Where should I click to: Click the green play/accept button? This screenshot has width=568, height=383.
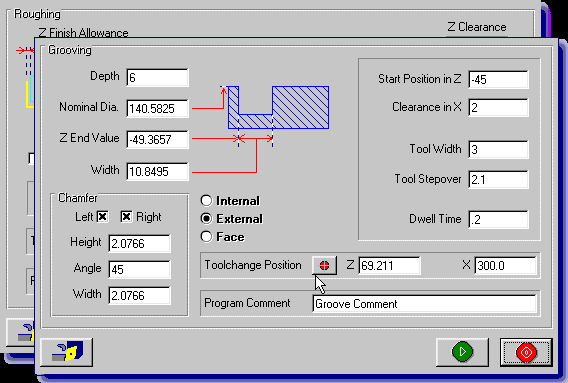(x=462, y=352)
